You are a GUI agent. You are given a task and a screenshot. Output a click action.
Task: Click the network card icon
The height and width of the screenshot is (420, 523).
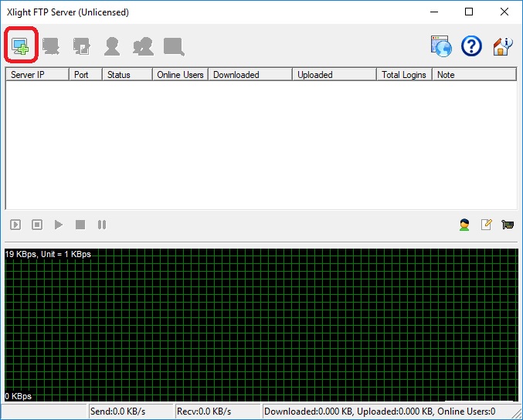point(508,225)
